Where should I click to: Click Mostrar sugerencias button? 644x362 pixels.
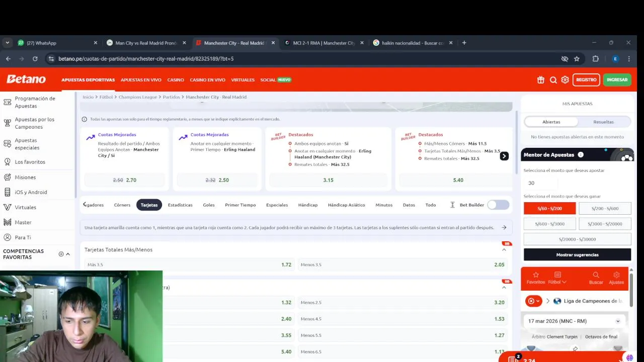(577, 254)
